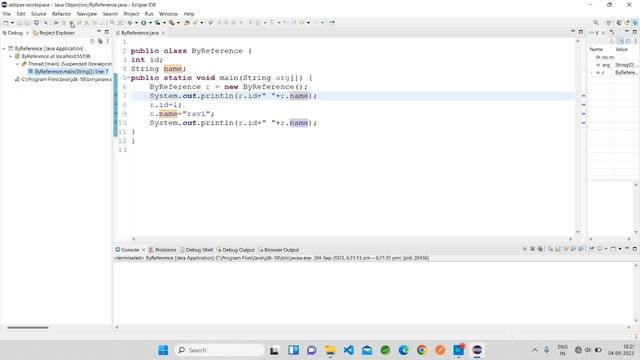Screen dimensions: 640x360
Task: Switch to Debug Shell tab
Action: [196, 250]
